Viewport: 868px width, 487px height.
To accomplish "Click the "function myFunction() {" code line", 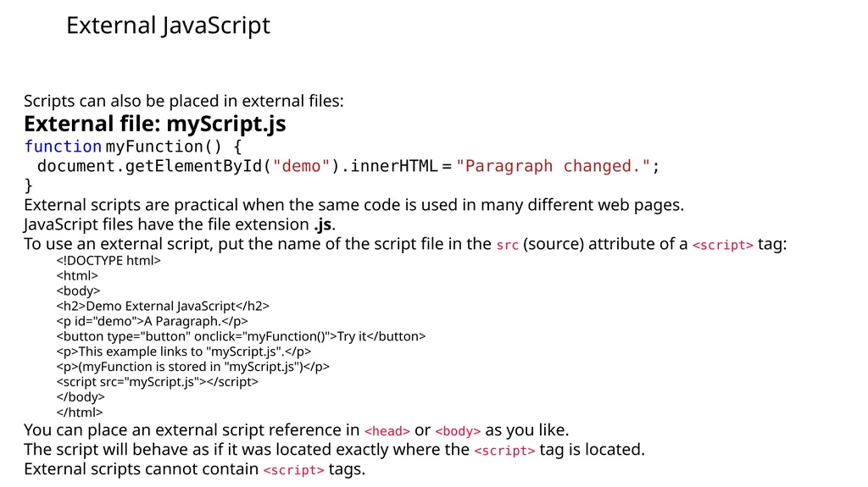I will 133,147.
